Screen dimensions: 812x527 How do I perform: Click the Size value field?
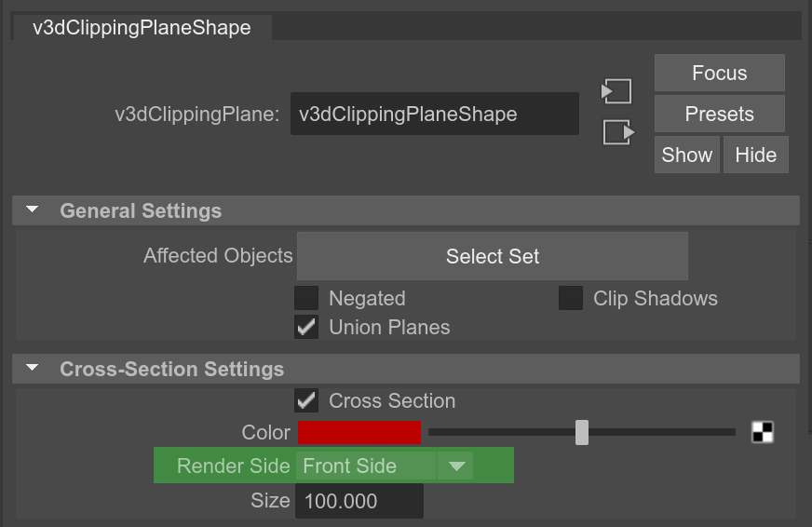click(x=359, y=501)
